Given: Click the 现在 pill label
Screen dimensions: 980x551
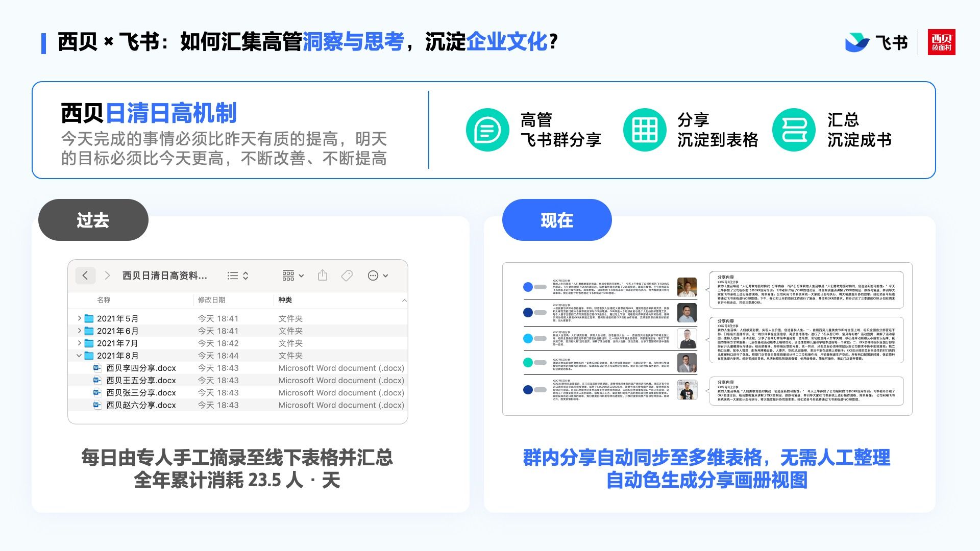Looking at the screenshot, I should [x=557, y=220].
